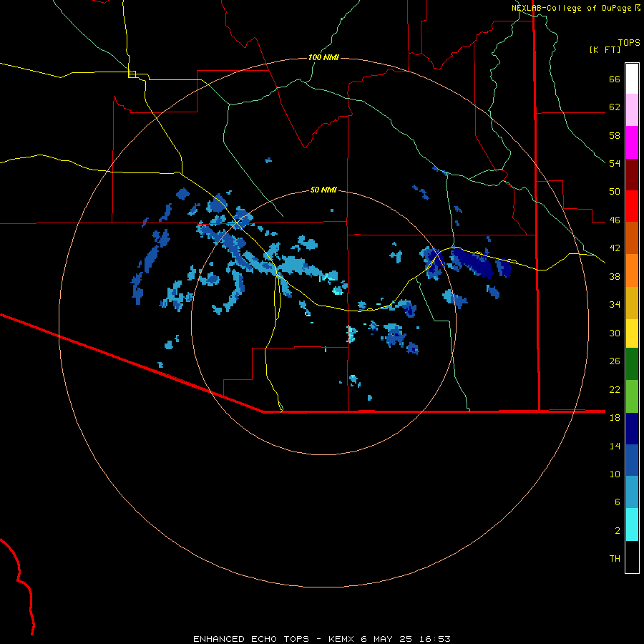Select the magenta legend swatch
Image resolution: width=644 pixels, height=644 pixels.
click(632, 142)
